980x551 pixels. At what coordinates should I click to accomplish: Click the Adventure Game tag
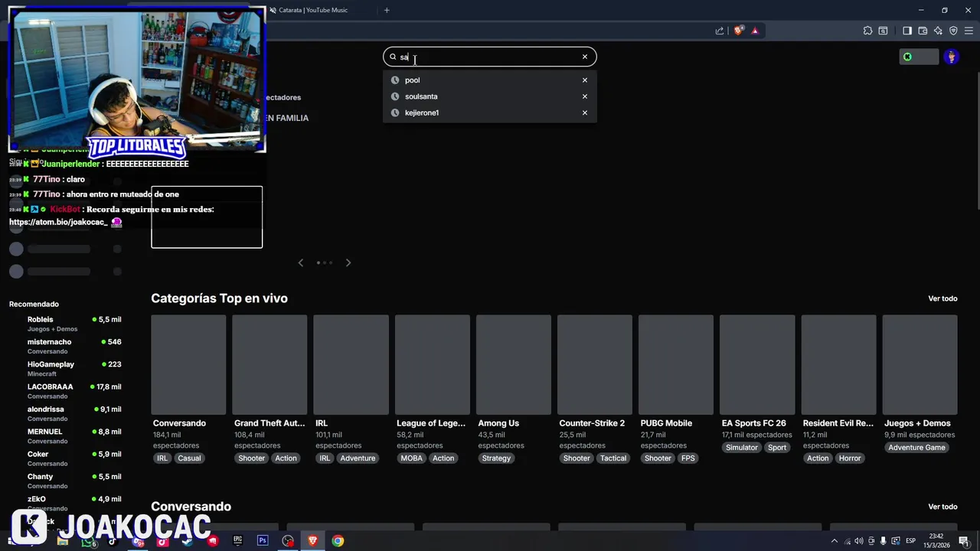pyautogui.click(x=916, y=448)
